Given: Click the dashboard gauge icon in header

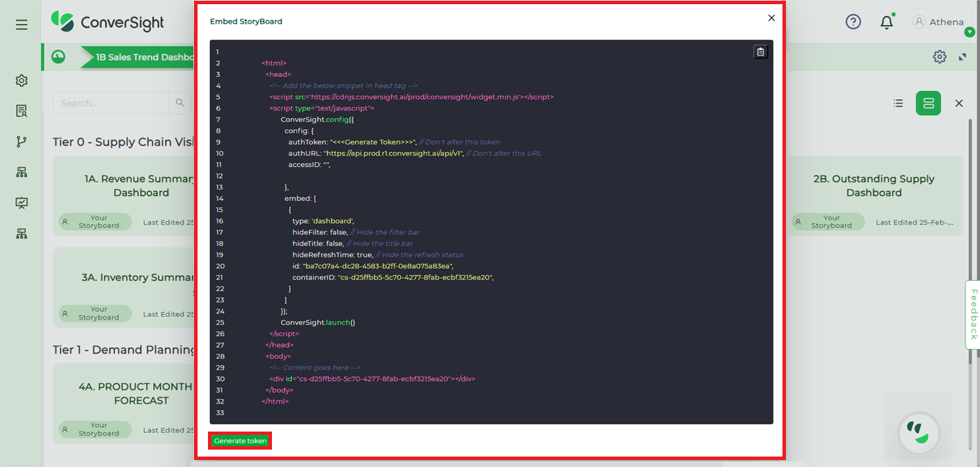Looking at the screenshot, I should (x=58, y=57).
